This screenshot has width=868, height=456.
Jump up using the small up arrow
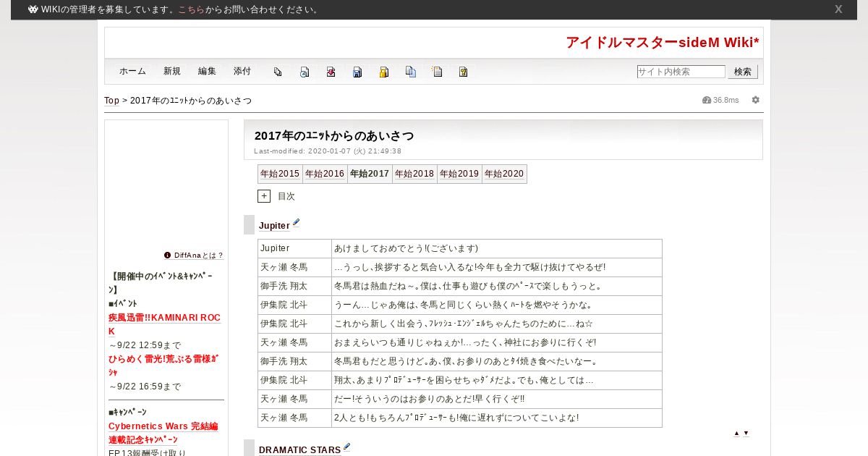[736, 433]
